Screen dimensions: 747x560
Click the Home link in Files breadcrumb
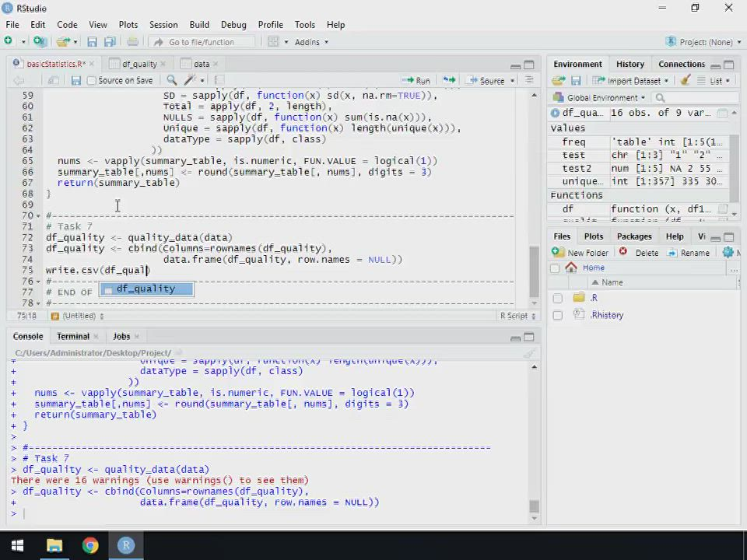point(593,268)
